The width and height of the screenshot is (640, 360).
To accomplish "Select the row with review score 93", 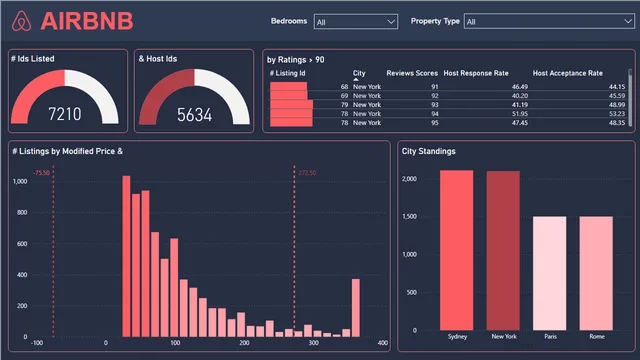I will tap(447, 104).
